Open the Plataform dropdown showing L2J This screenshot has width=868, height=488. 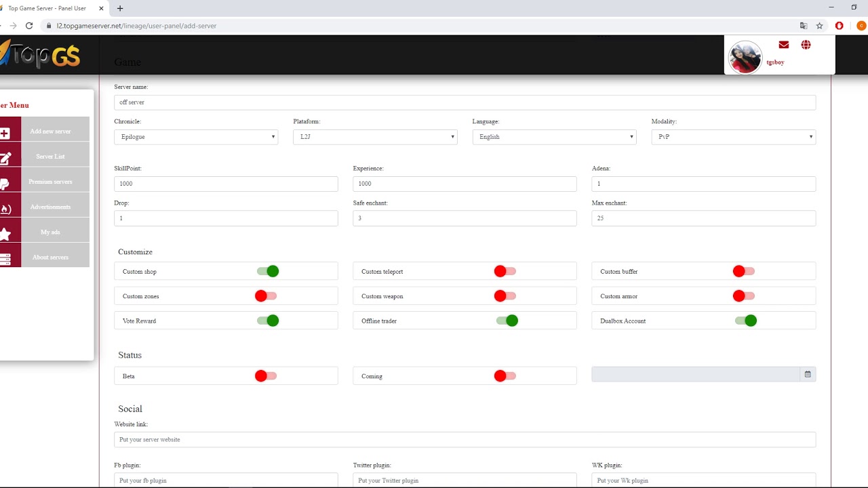click(x=375, y=137)
